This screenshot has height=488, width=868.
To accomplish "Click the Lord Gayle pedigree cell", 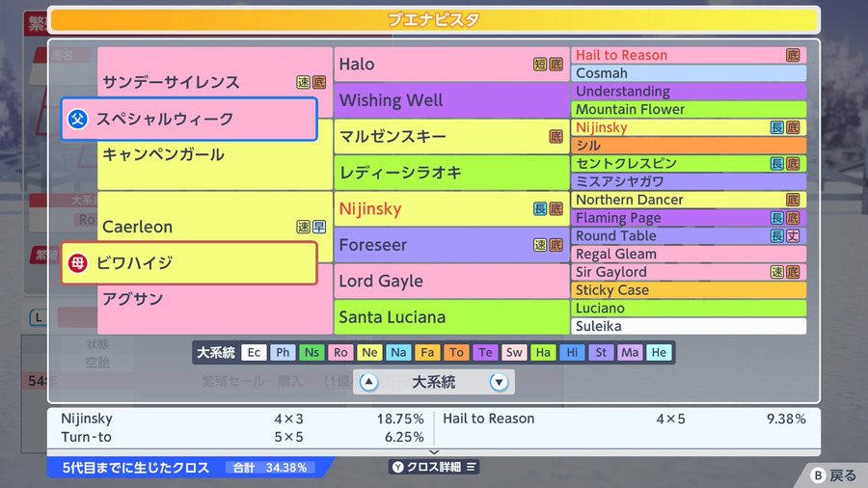I will tap(451, 281).
